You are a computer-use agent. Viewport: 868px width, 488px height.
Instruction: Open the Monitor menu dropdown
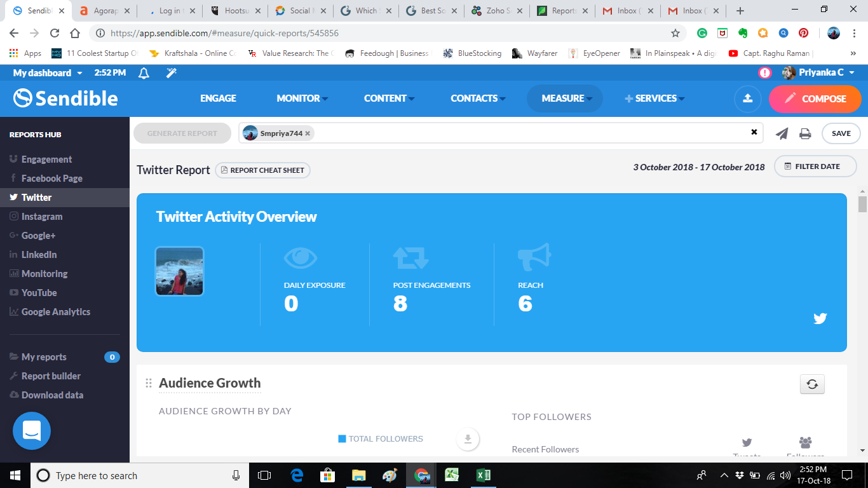coord(302,98)
